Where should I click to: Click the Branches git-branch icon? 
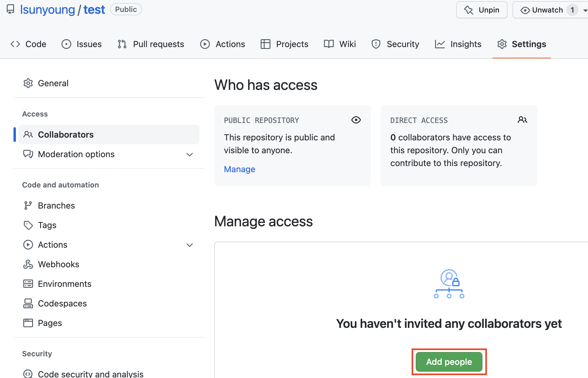tap(28, 206)
